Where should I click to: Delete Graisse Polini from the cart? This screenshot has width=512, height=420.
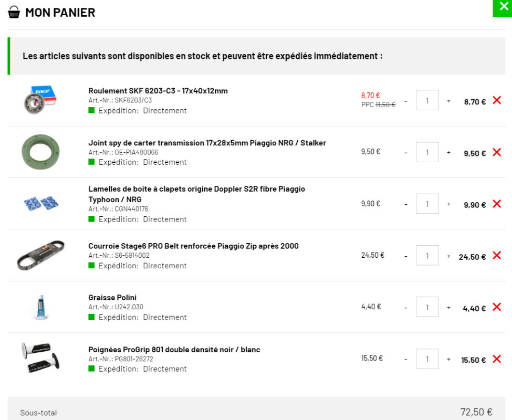tap(497, 307)
